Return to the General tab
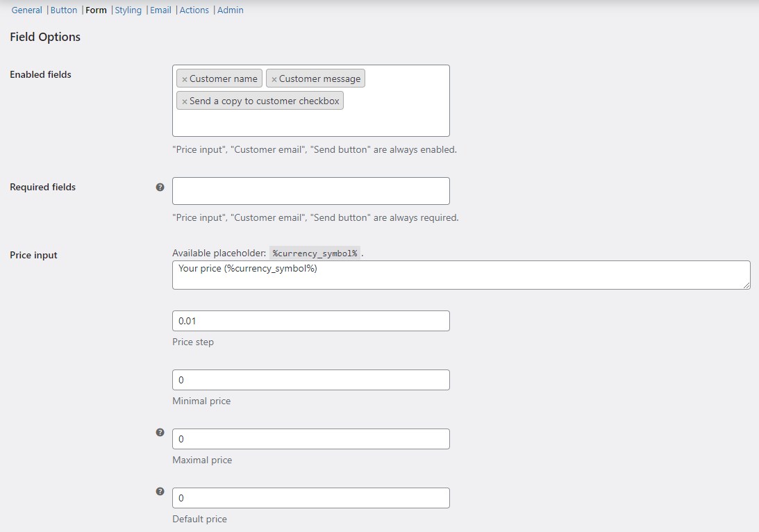759x532 pixels. (26, 10)
